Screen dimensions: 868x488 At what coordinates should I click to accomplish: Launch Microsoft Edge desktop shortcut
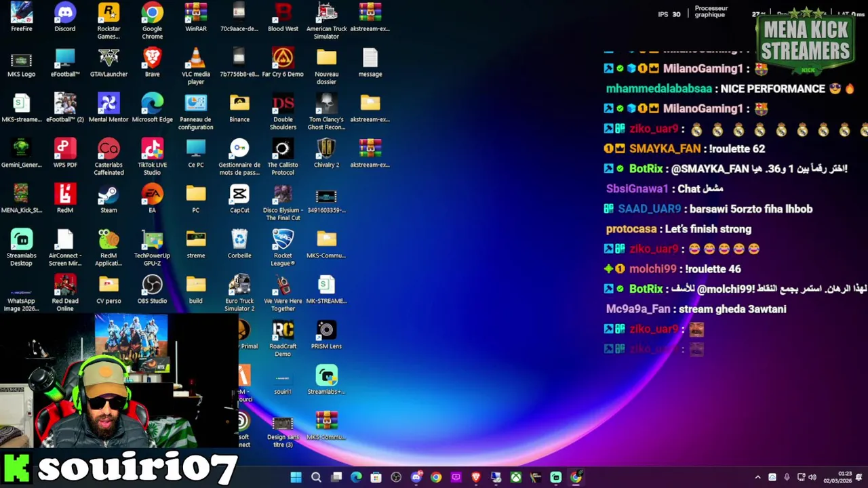click(x=152, y=108)
